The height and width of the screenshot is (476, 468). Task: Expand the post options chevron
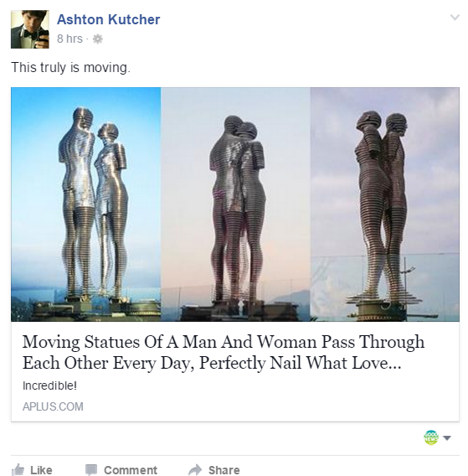pos(455,18)
